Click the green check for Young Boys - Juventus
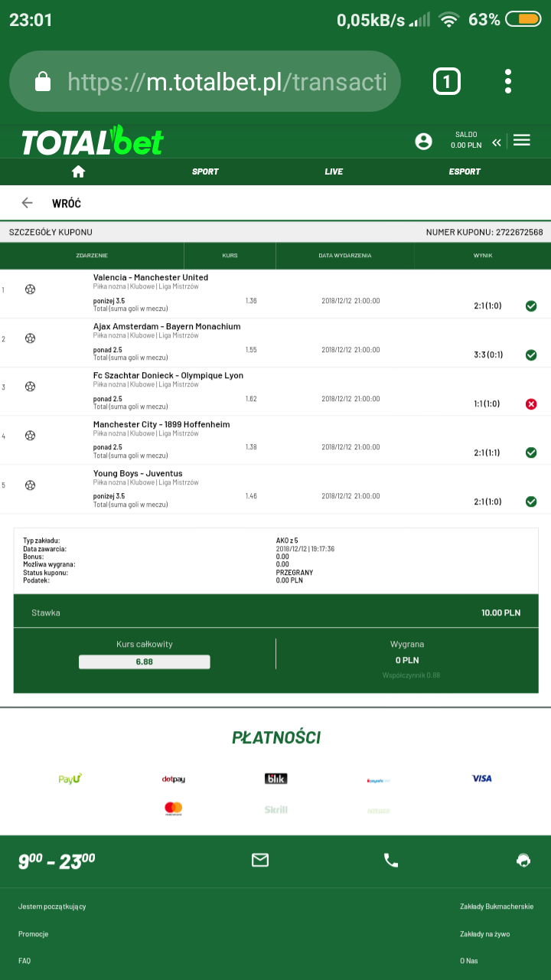This screenshot has height=980, width=551. [531, 501]
